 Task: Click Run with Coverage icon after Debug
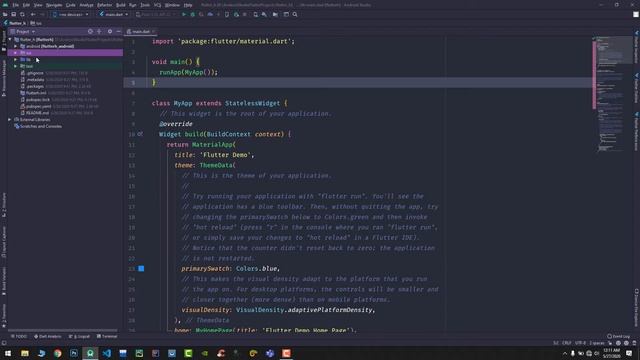(x=201, y=14)
